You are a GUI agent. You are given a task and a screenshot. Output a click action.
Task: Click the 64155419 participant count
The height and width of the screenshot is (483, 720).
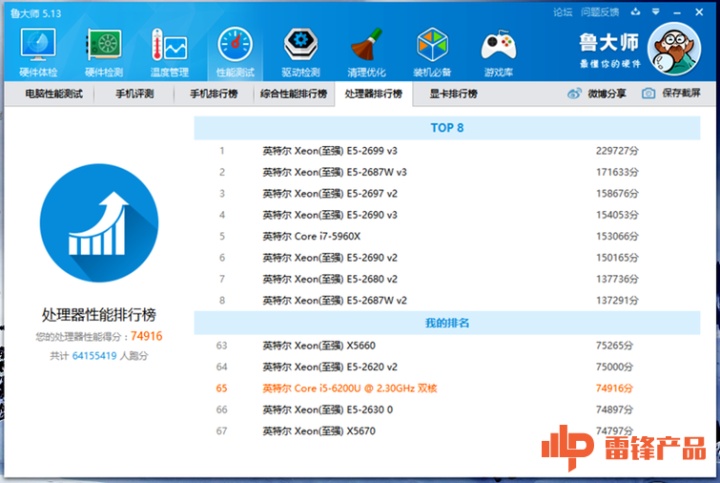[94, 356]
